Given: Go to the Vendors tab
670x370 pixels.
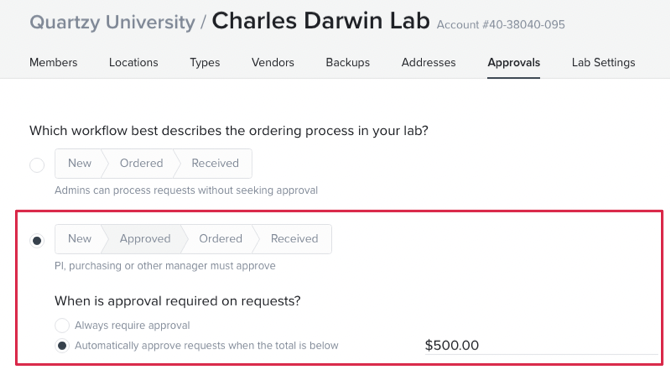Looking at the screenshot, I should (273, 62).
